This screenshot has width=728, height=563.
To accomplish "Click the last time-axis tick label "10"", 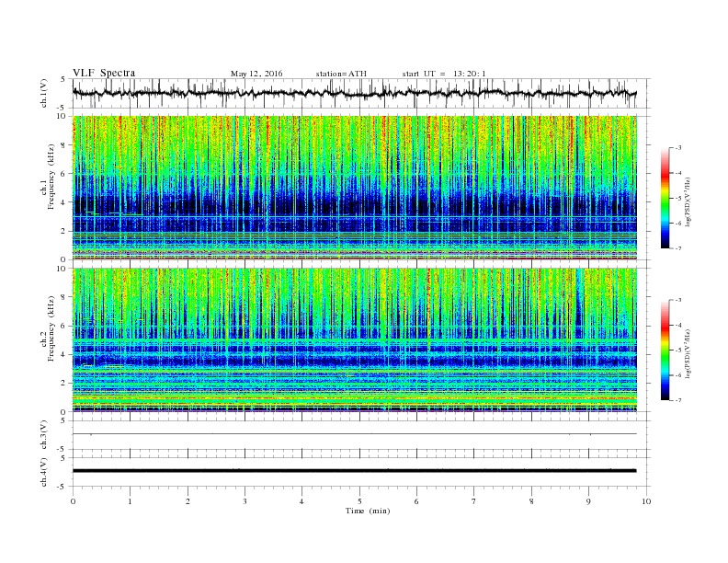I will tap(646, 501).
